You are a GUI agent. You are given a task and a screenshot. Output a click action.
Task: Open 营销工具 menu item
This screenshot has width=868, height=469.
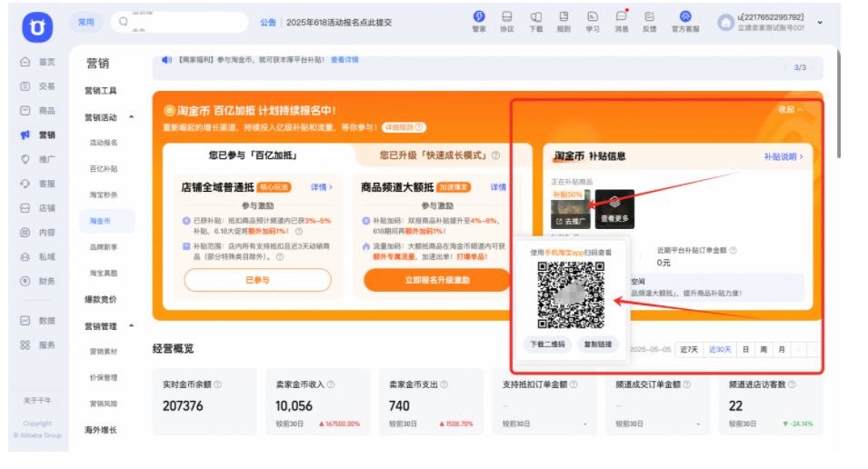pyautogui.click(x=100, y=91)
